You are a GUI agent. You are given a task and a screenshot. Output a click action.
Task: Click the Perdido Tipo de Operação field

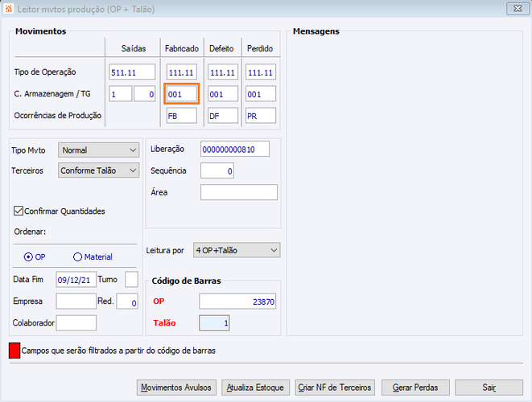click(x=261, y=72)
